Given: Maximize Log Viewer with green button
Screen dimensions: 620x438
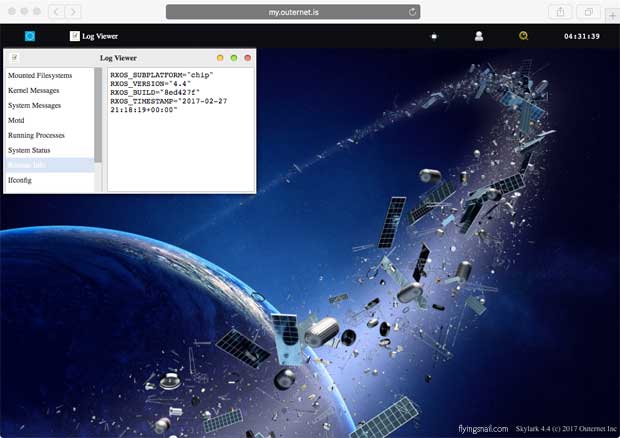Looking at the screenshot, I should pyautogui.click(x=234, y=58).
